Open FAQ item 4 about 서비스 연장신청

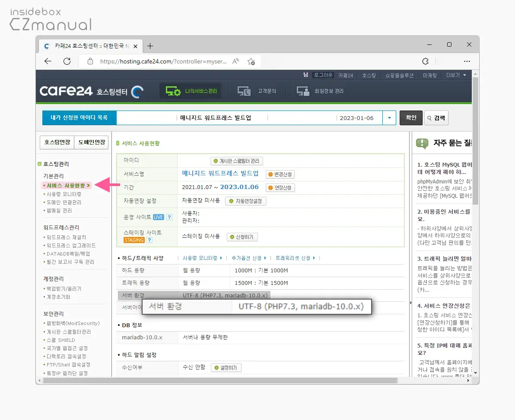coord(444,306)
